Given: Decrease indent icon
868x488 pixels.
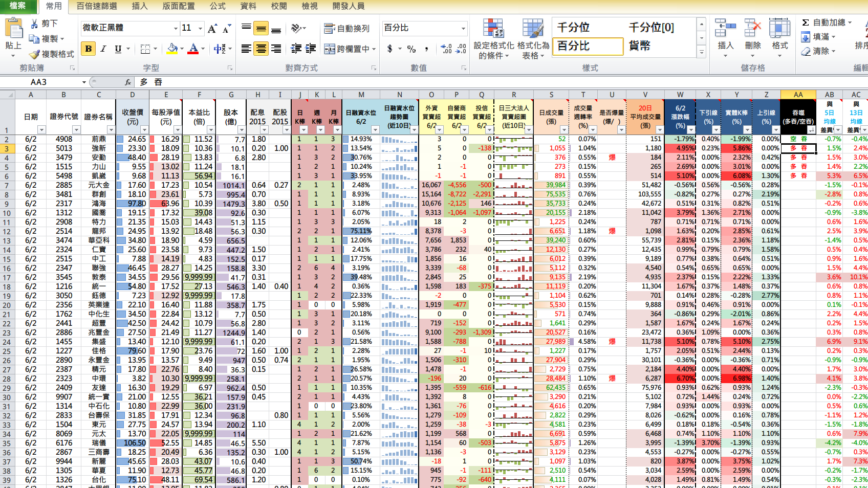Looking at the screenshot, I should coord(296,49).
